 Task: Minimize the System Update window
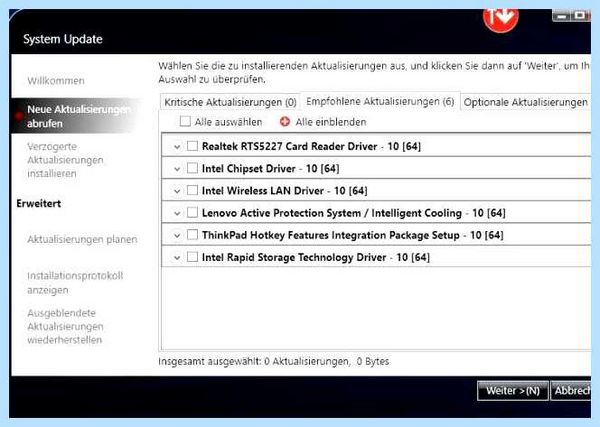tap(561, 16)
